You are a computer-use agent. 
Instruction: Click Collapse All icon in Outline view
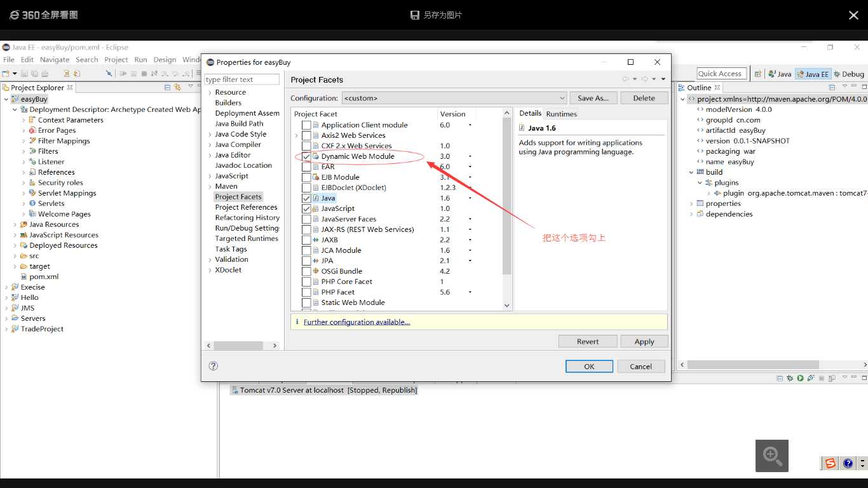coord(832,87)
